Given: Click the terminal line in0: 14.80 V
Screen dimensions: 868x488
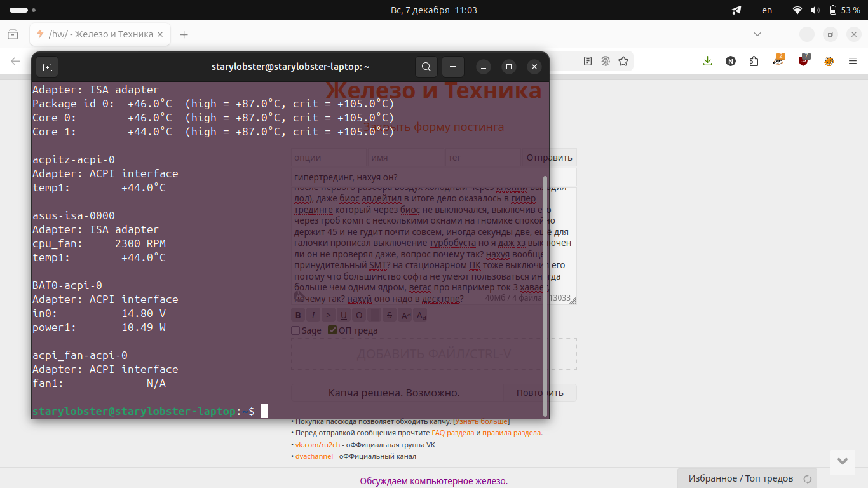Looking at the screenshot, I should click(x=99, y=313).
